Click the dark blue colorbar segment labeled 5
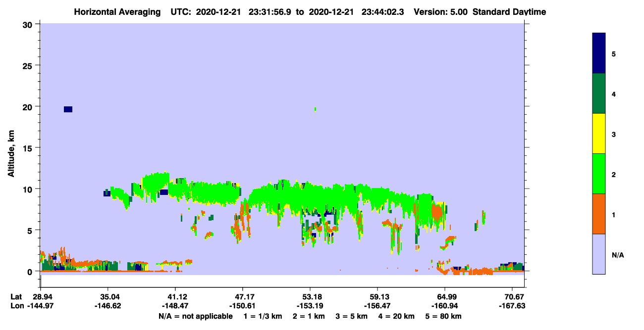The height and width of the screenshot is (330, 644). tap(599, 53)
